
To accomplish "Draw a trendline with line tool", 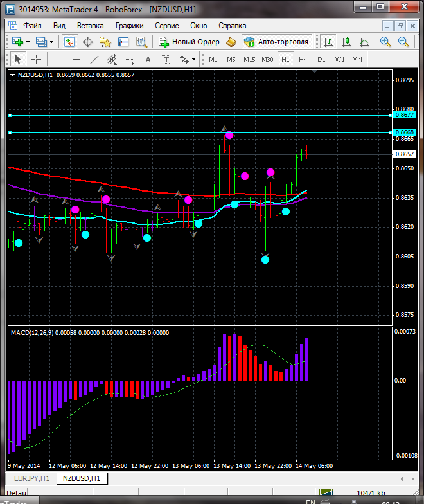I will tap(94, 59).
